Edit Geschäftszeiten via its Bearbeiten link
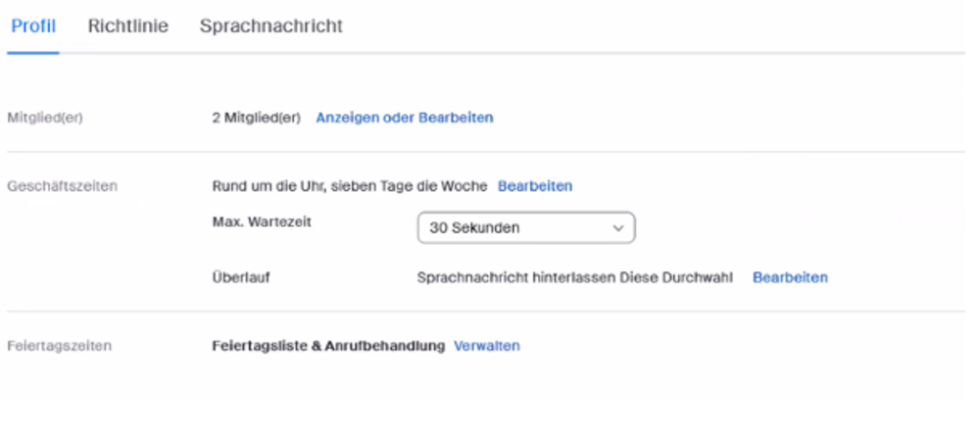 535,185
